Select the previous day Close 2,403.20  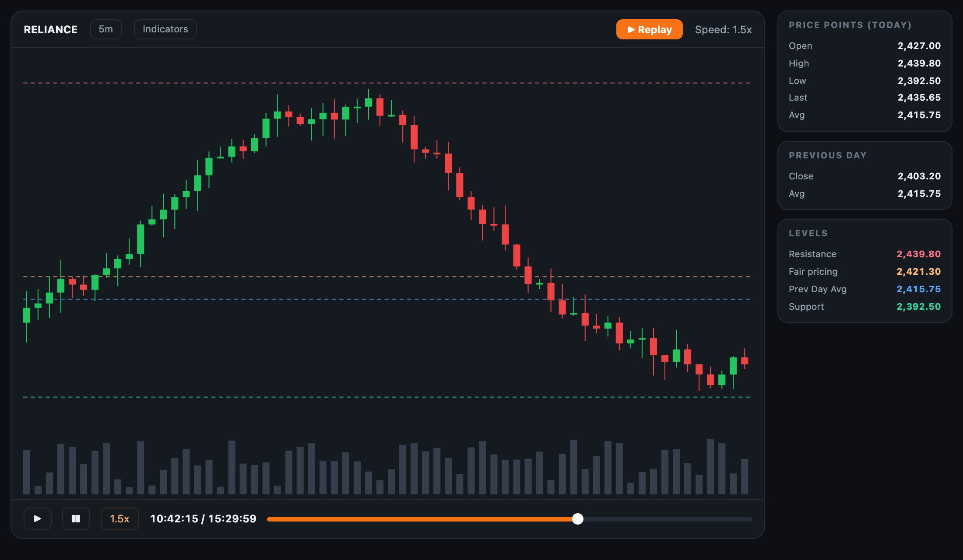click(919, 176)
